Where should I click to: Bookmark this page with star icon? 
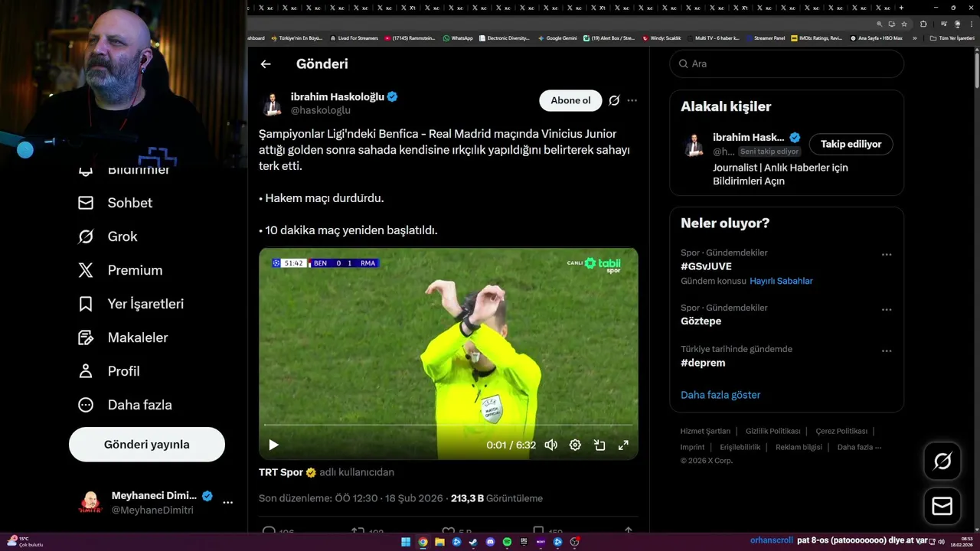click(x=903, y=24)
